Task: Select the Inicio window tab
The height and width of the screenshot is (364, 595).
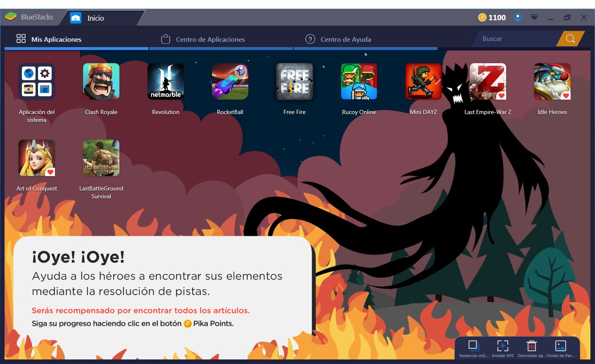Action: (101, 18)
